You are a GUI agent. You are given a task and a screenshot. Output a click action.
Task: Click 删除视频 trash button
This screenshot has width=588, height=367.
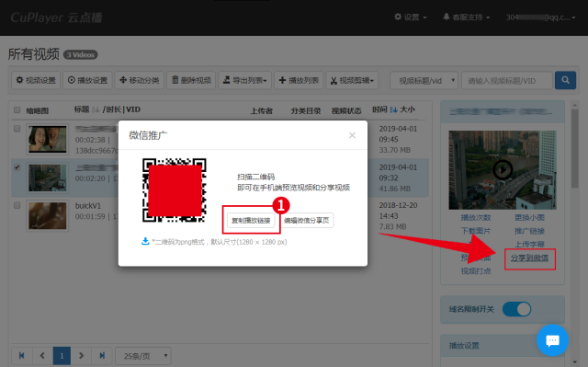191,80
